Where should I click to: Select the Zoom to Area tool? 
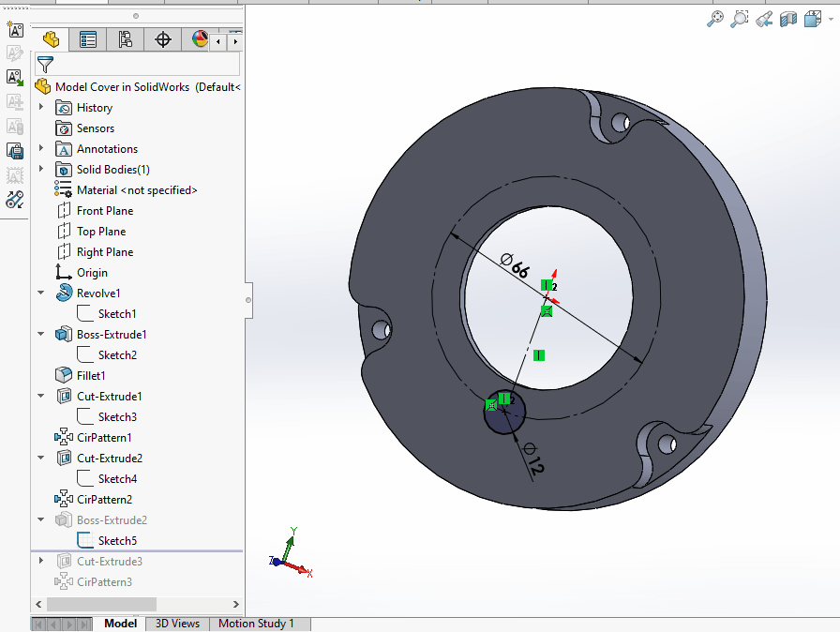click(740, 19)
